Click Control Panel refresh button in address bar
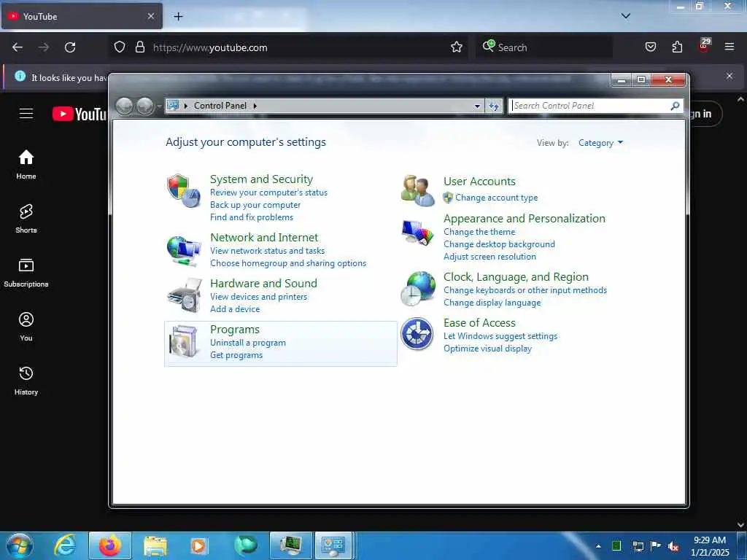 coord(494,106)
